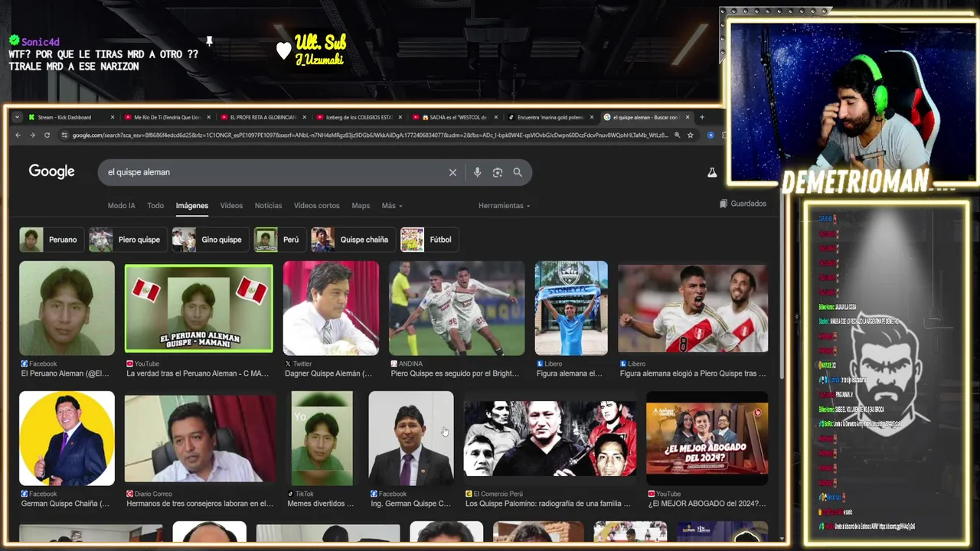Screen dimensions: 980x551
Task: Close the Stream - Kick Dashboard tab
Action: 113,117
